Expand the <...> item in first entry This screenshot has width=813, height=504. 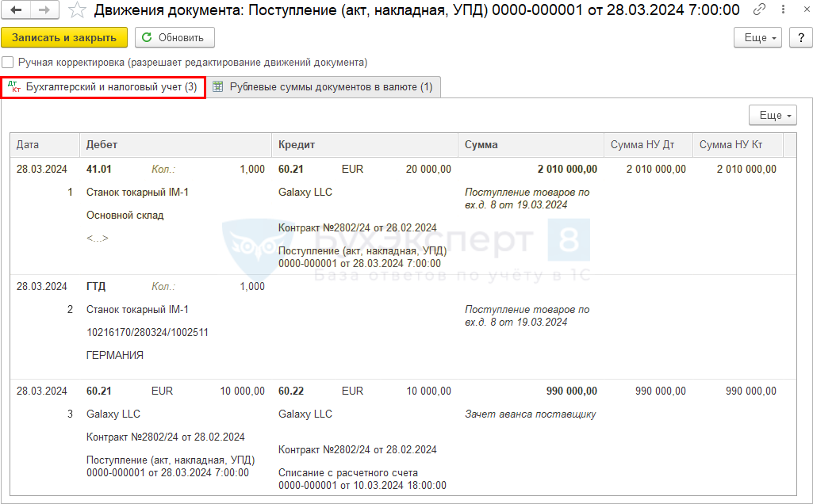[98, 238]
